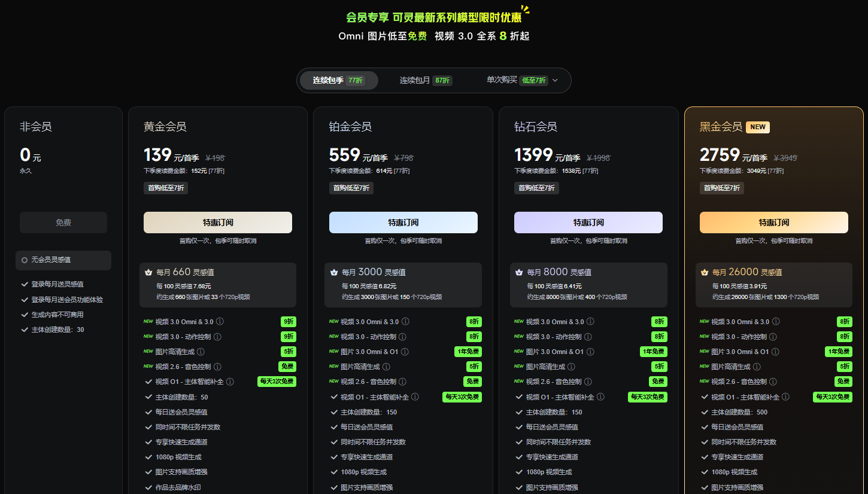Image resolution: width=868 pixels, height=494 pixels.
Task: Click the info icon beside 视频 2.6 - 音色控制 in 黑金会员
Action: [773, 381]
